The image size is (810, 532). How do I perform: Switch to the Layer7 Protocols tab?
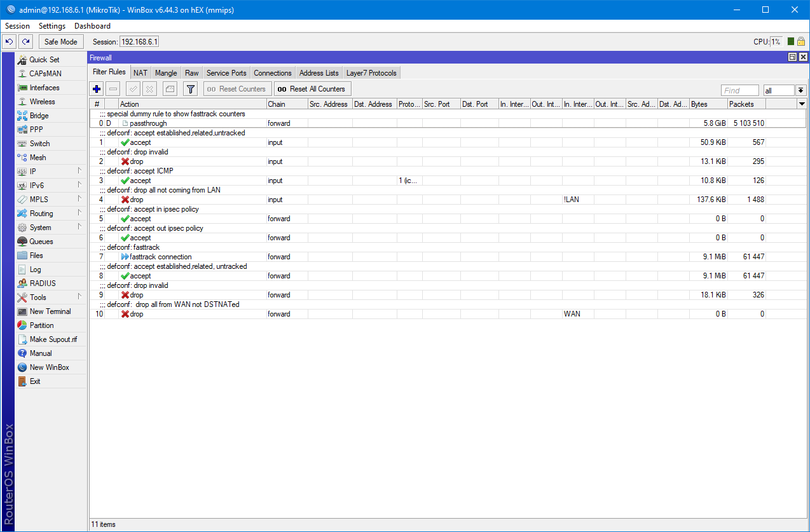coord(371,72)
